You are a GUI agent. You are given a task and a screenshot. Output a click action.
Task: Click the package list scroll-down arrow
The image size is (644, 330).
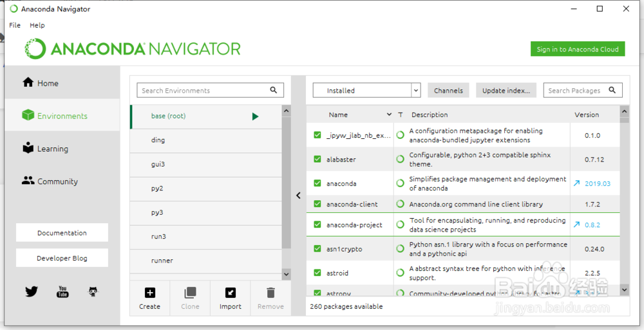pyautogui.click(x=625, y=289)
